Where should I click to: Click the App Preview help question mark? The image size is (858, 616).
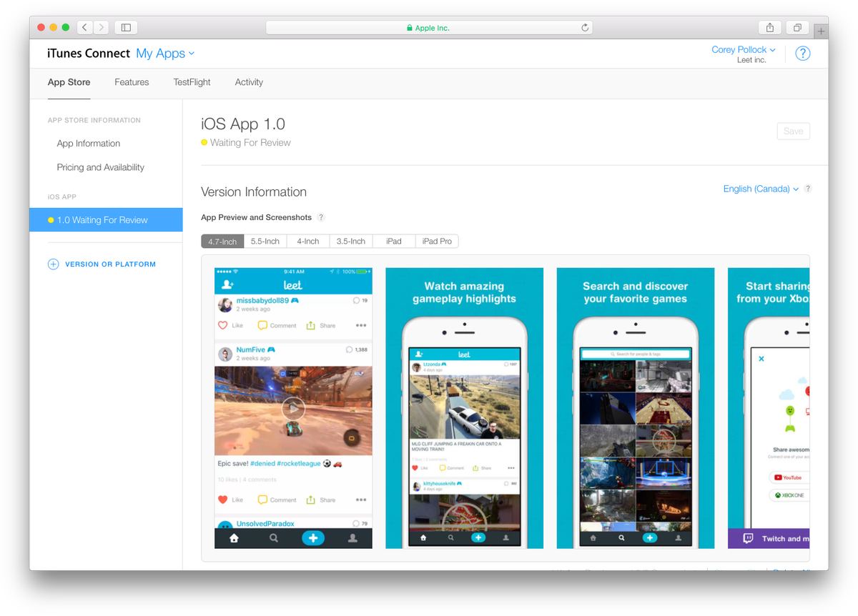point(321,217)
